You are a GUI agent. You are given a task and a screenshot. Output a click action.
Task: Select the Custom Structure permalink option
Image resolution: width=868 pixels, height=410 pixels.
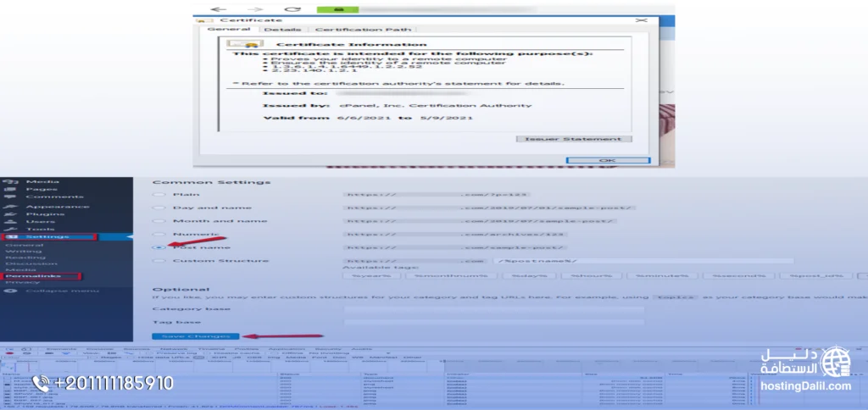click(x=159, y=261)
